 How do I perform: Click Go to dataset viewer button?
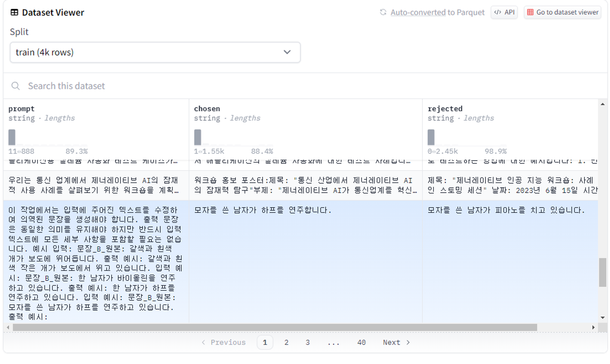562,12
